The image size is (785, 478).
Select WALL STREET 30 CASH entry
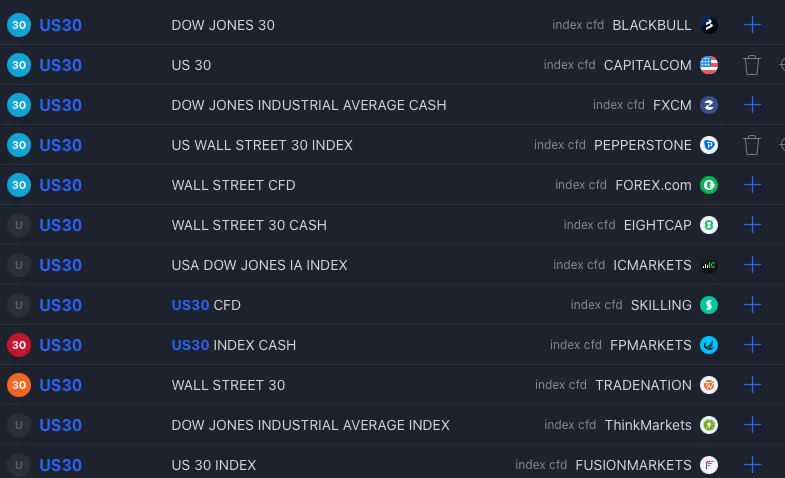[x=249, y=225]
